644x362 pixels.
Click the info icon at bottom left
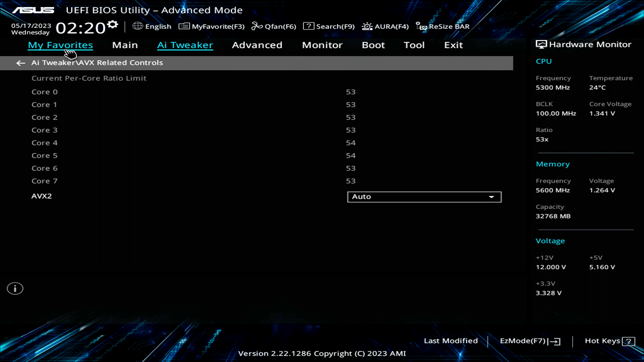[x=15, y=288]
